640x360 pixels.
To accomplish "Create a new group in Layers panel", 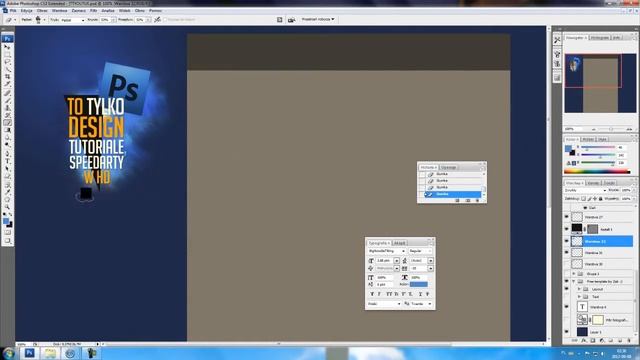I will 611,340.
